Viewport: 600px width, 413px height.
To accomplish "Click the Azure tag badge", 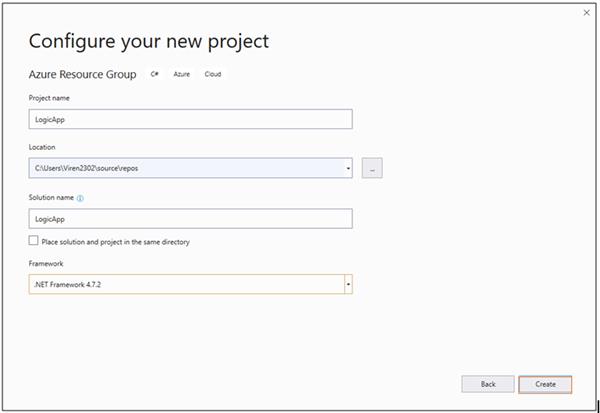I will point(181,74).
